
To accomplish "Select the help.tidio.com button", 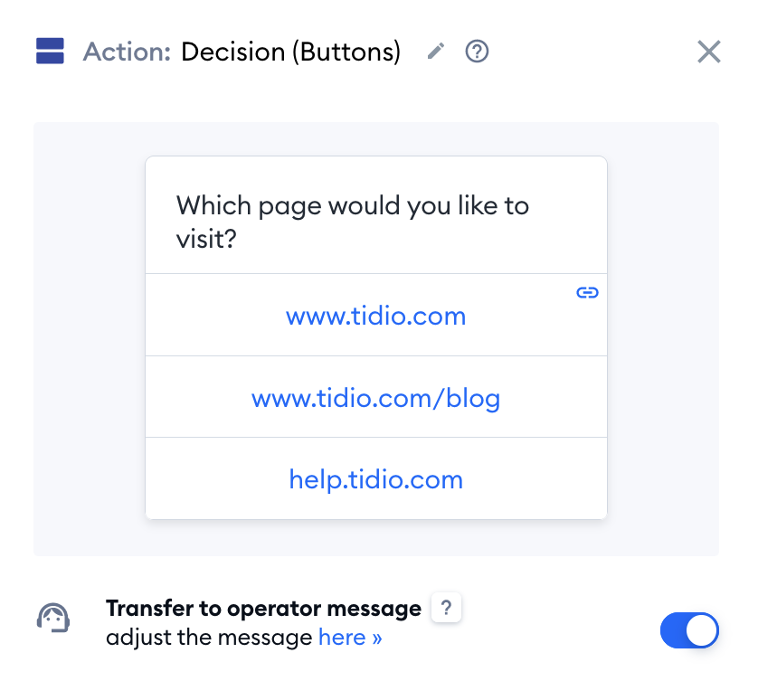I will [376, 478].
